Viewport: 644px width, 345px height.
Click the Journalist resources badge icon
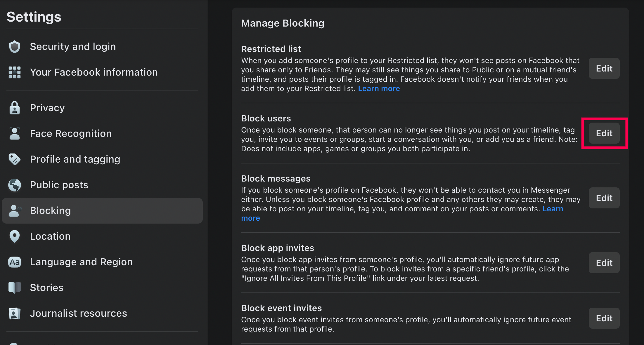(x=14, y=313)
